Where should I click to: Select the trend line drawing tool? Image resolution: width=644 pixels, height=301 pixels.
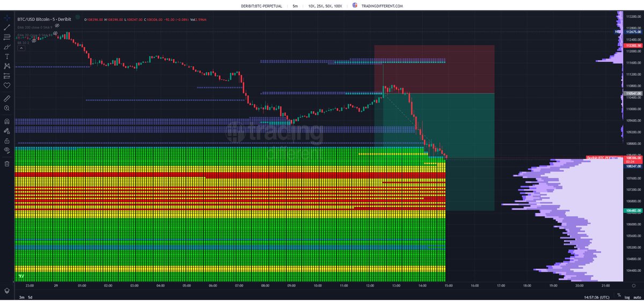(7, 27)
